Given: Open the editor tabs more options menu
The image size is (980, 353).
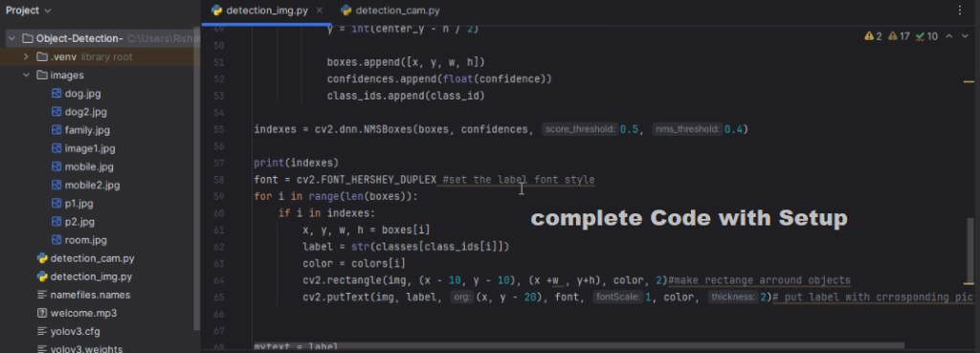Looking at the screenshot, I should pos(960,10).
